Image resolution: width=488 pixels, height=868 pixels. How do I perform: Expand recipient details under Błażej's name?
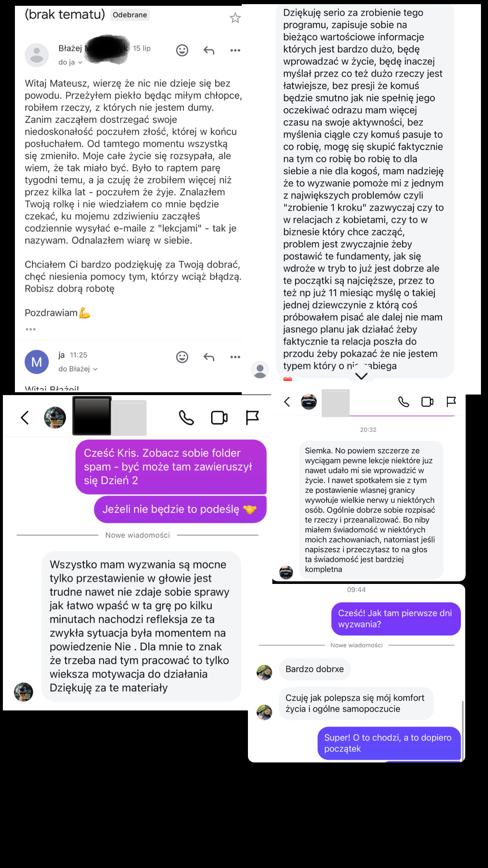coord(70,63)
